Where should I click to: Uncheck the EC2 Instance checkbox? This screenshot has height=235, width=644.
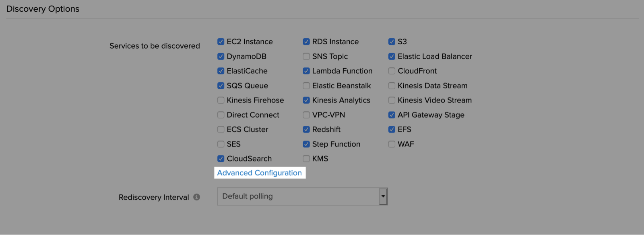tap(221, 42)
